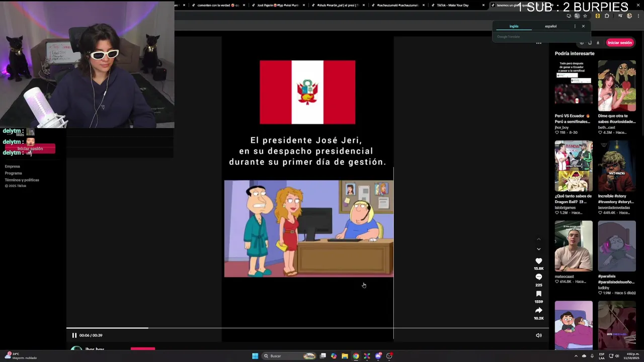Mute the video with the speaker icon
644x362 pixels.
pos(538,335)
